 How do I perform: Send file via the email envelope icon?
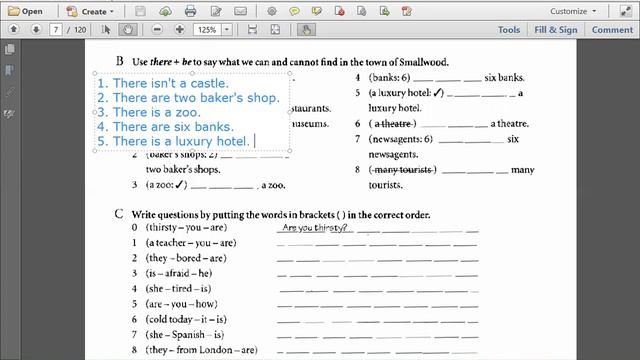click(x=240, y=11)
